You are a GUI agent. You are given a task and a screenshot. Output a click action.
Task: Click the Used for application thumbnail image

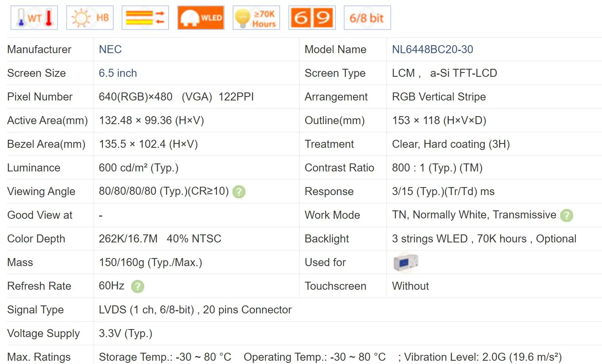tap(406, 262)
